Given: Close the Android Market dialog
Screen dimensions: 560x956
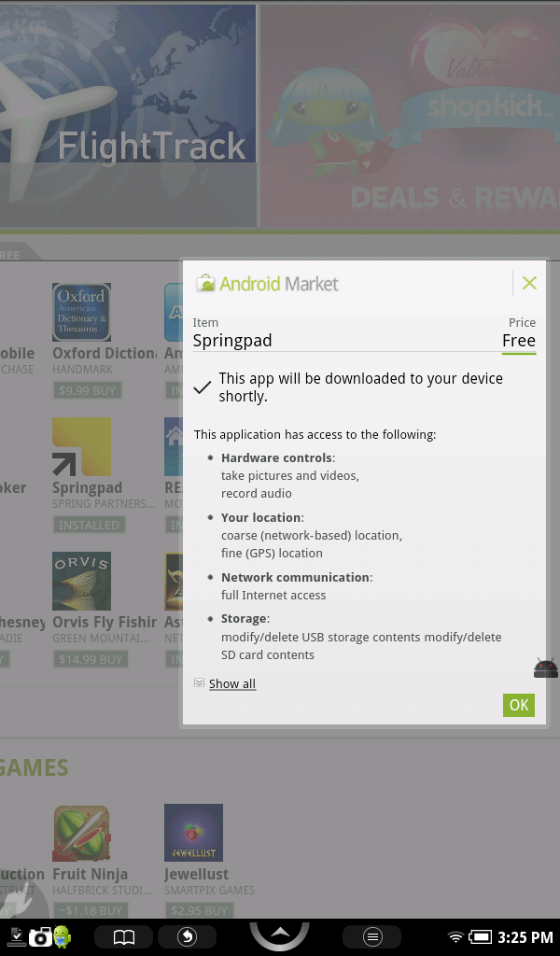Looking at the screenshot, I should coord(529,283).
